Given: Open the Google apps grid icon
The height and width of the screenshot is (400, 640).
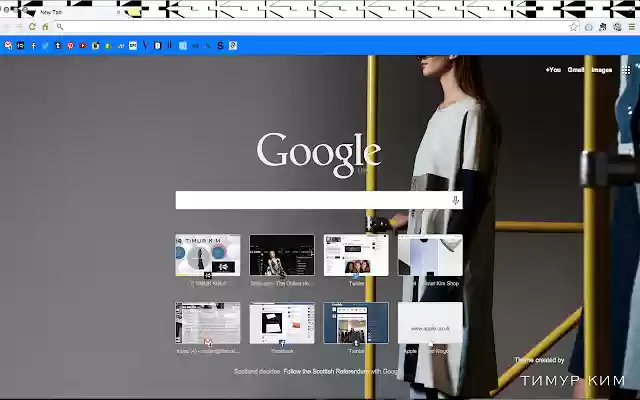Looking at the screenshot, I should pos(626,70).
